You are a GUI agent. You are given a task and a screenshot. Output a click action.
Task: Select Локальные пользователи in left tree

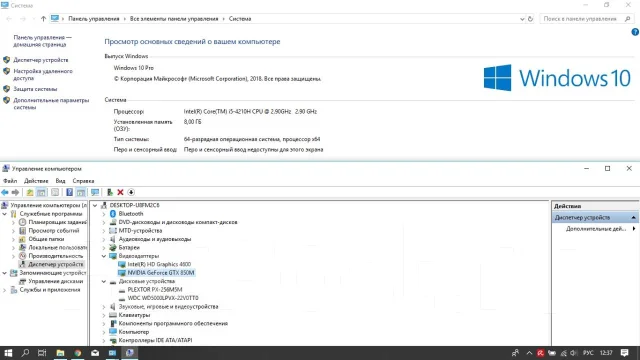click(58, 248)
